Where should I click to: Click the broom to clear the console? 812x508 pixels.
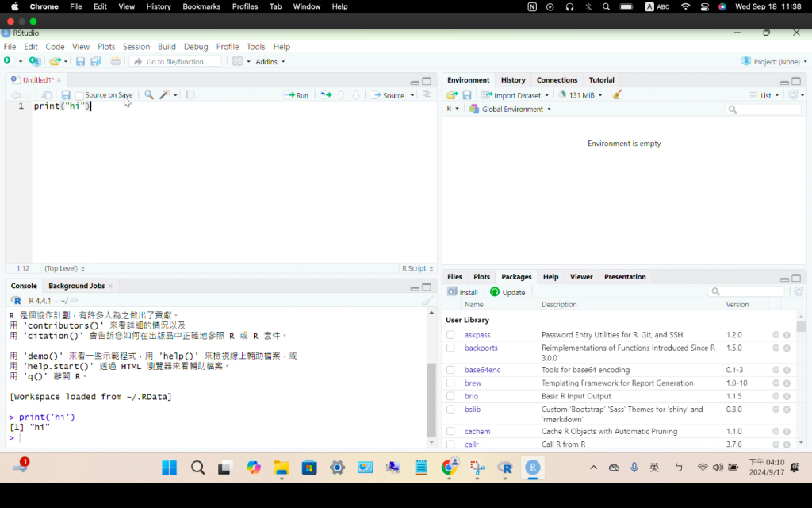(x=427, y=300)
